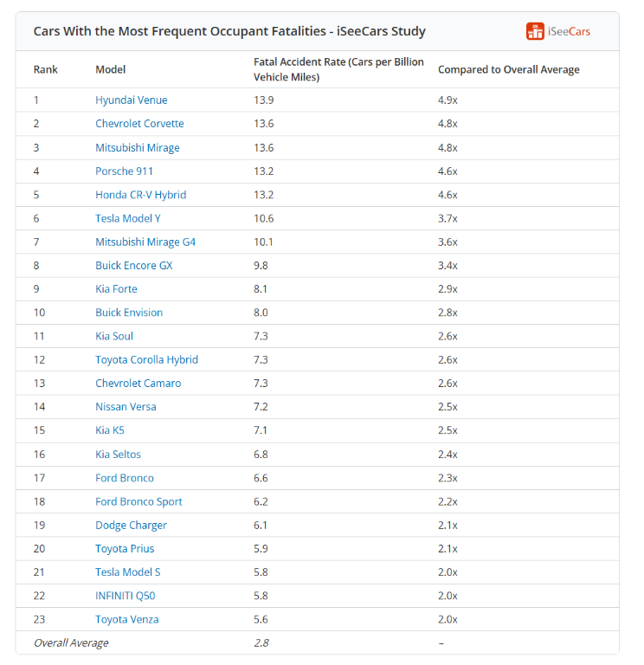Viewport: 644px width, 665px height.
Task: Click the Fatal Accident Rate column header
Action: (338, 69)
